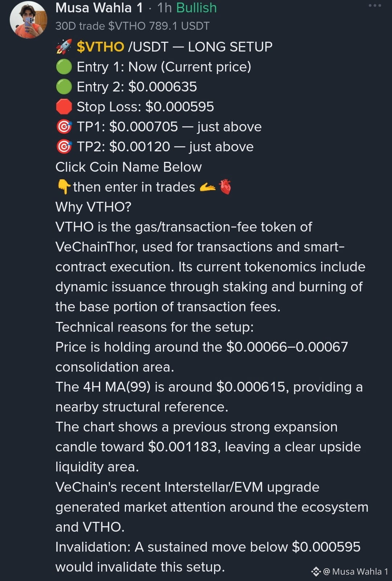This screenshot has width=392, height=581.
Task: Tap the flexed arm emoji
Action: point(208,187)
